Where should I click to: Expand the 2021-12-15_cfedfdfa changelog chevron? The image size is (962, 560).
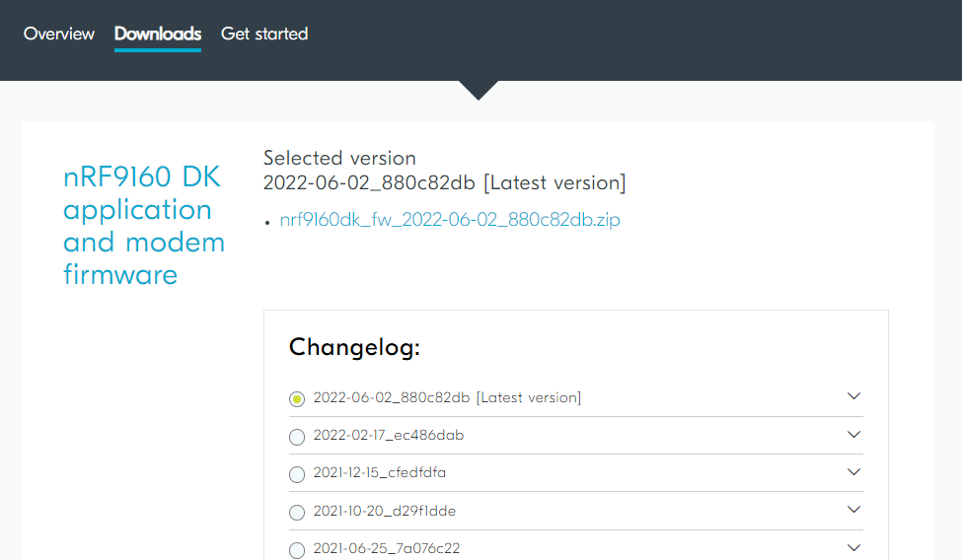(853, 471)
